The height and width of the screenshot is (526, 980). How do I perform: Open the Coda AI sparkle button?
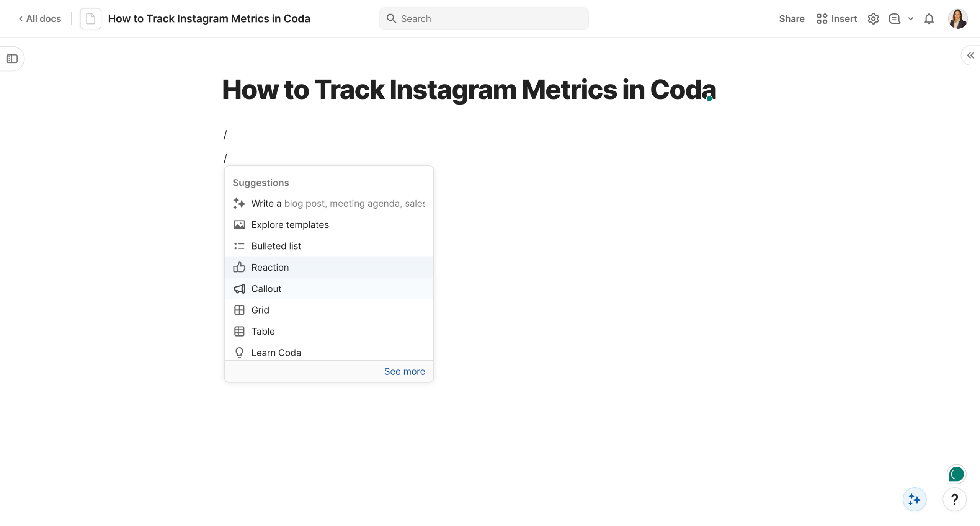[x=914, y=499]
